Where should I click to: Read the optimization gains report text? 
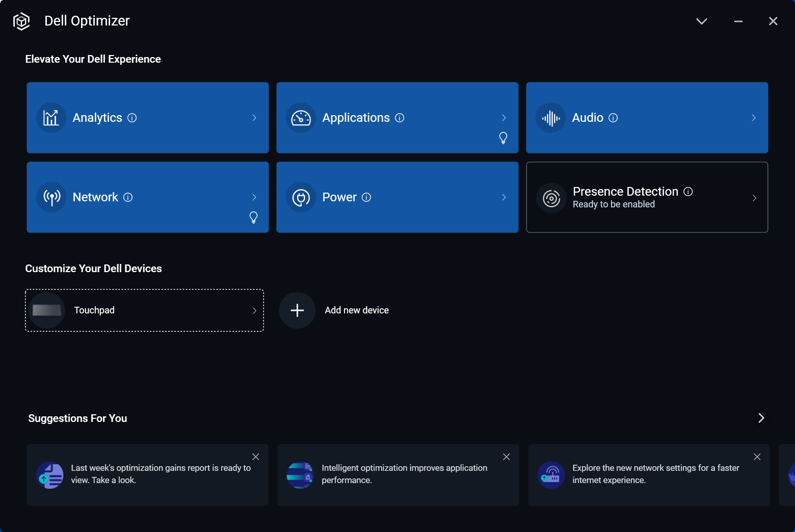[x=161, y=474]
